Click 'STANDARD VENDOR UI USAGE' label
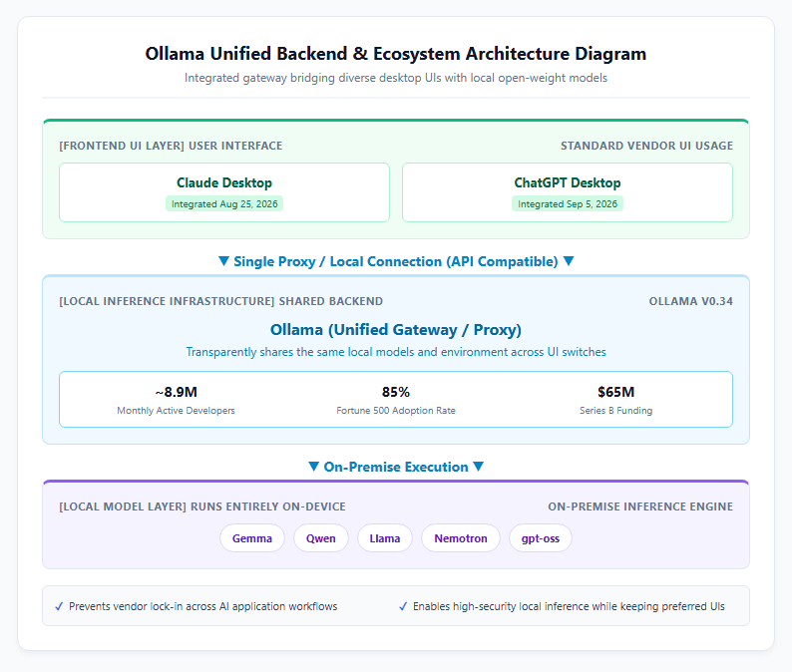Screen dimensions: 792x672 point(646,146)
